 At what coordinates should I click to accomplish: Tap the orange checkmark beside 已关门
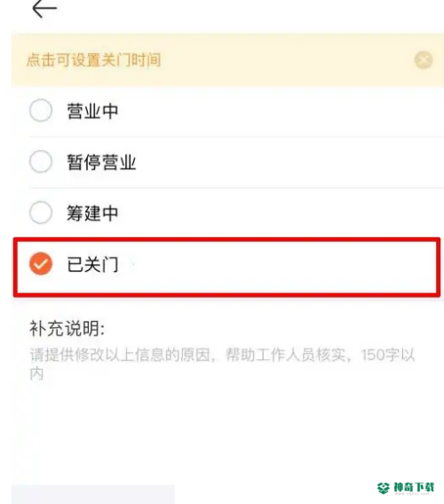click(x=41, y=264)
